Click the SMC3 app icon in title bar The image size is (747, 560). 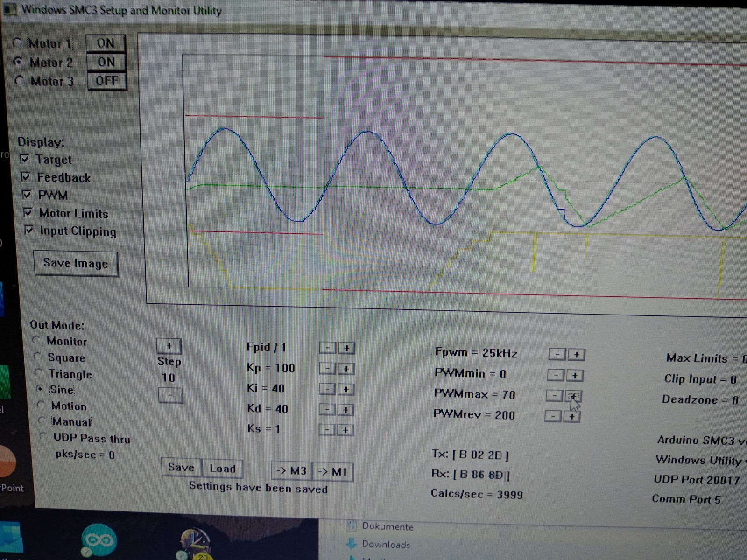pos(9,9)
